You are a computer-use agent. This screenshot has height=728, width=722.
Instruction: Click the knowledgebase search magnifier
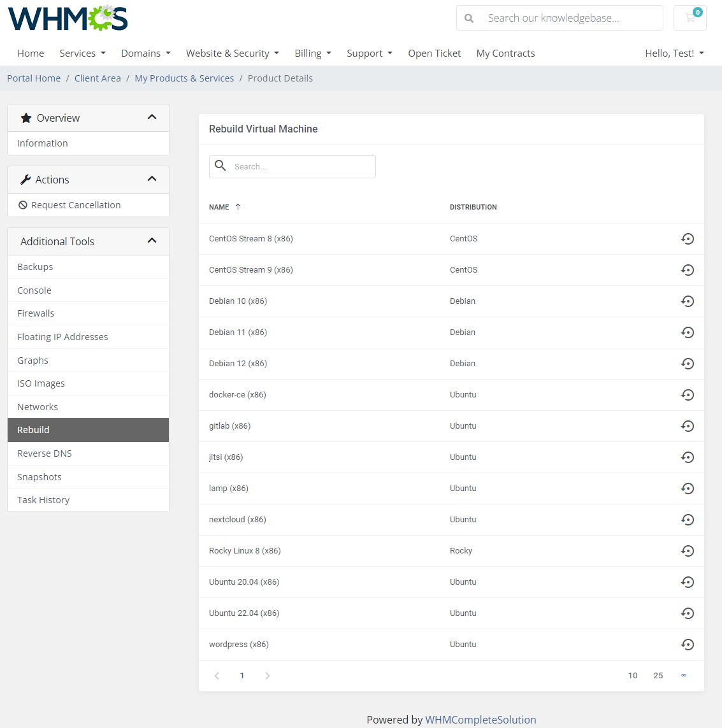[469, 17]
